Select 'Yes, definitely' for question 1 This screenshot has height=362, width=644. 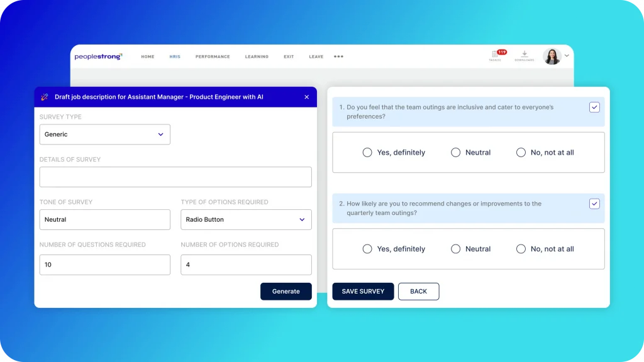pyautogui.click(x=367, y=153)
